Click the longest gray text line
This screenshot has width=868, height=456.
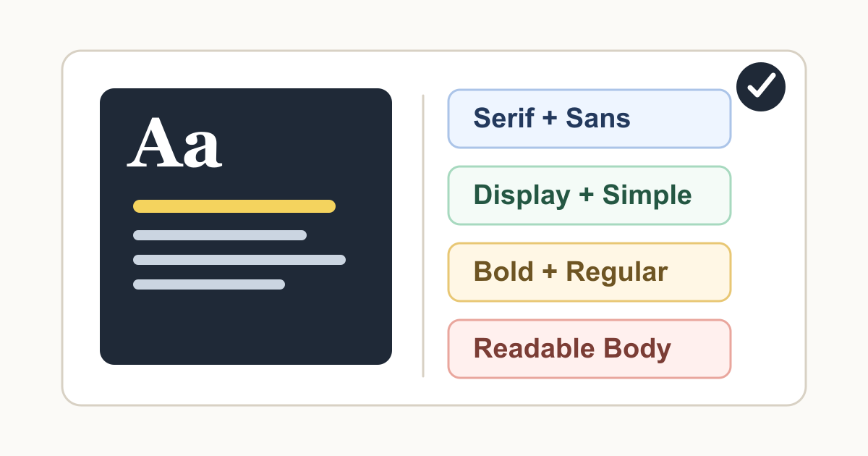click(x=239, y=260)
